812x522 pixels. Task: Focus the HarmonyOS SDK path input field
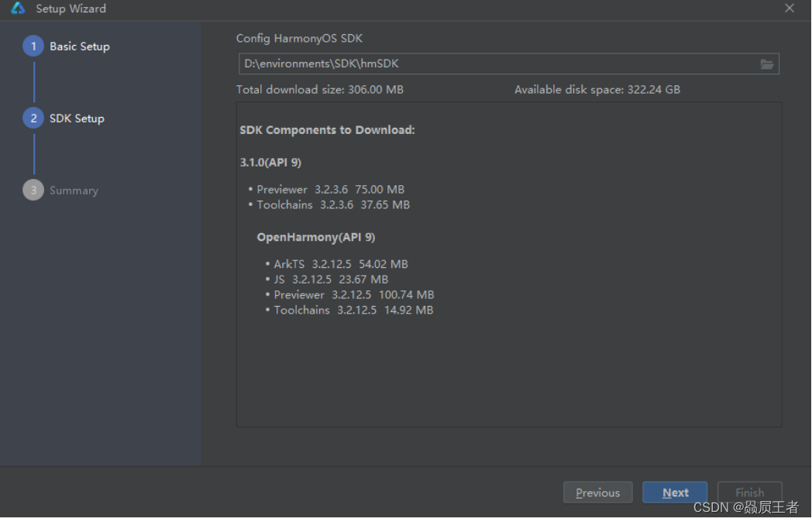coord(508,64)
